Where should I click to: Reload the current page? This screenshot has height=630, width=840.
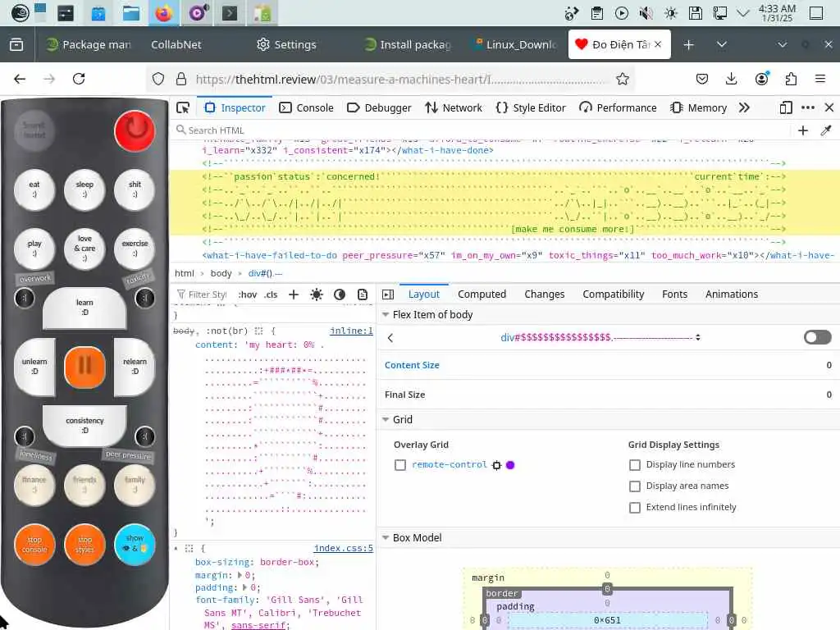click(79, 79)
